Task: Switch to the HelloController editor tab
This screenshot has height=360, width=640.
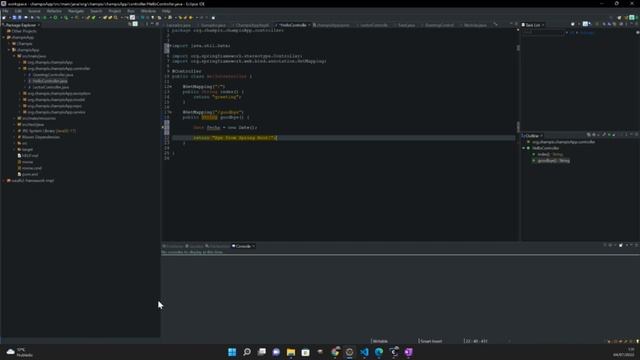Action: [293, 25]
